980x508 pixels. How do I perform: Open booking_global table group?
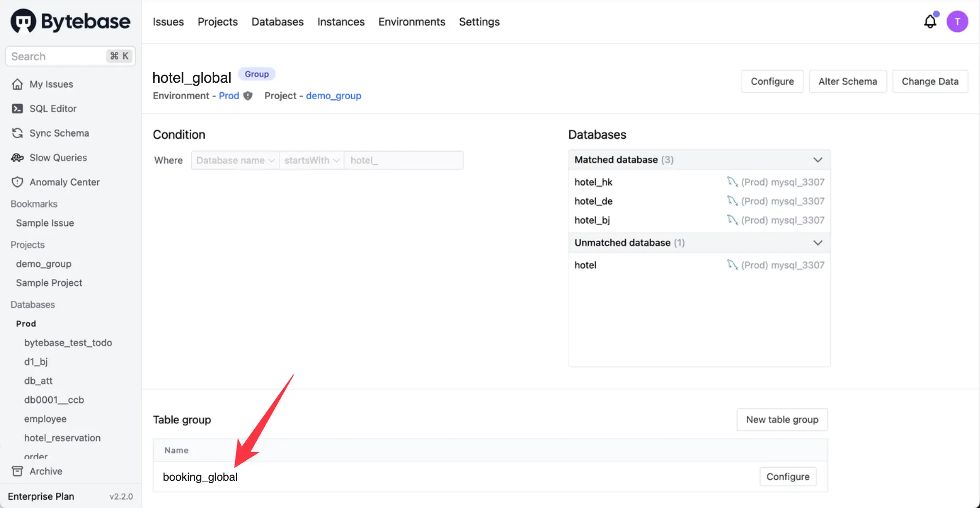(200, 477)
